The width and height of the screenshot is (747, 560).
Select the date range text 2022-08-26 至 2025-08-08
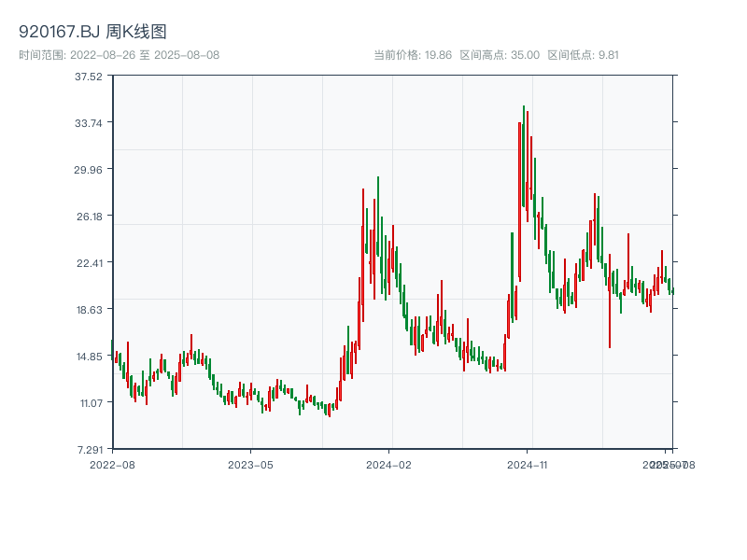[x=145, y=55]
